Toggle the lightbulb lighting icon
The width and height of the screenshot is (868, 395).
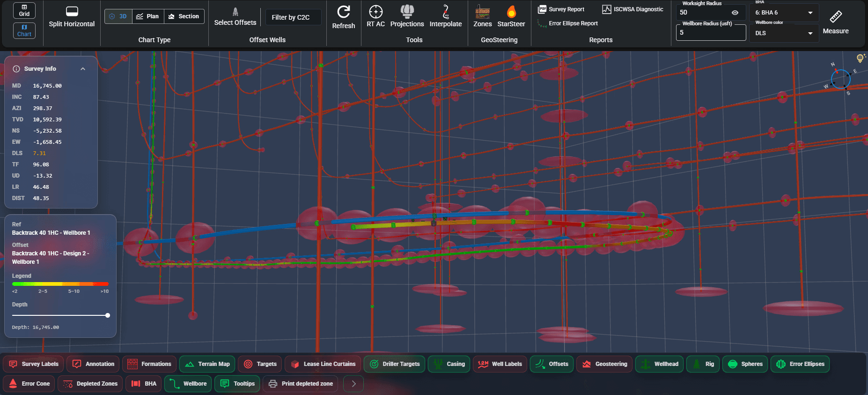860,58
